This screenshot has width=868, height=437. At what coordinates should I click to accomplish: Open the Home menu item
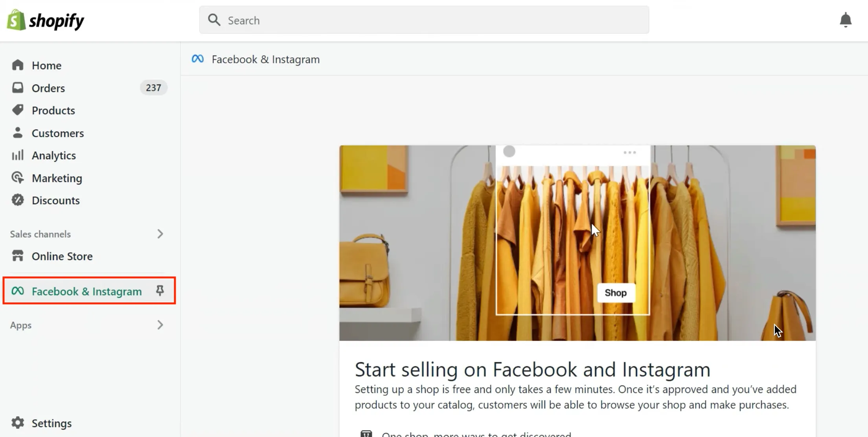46,65
